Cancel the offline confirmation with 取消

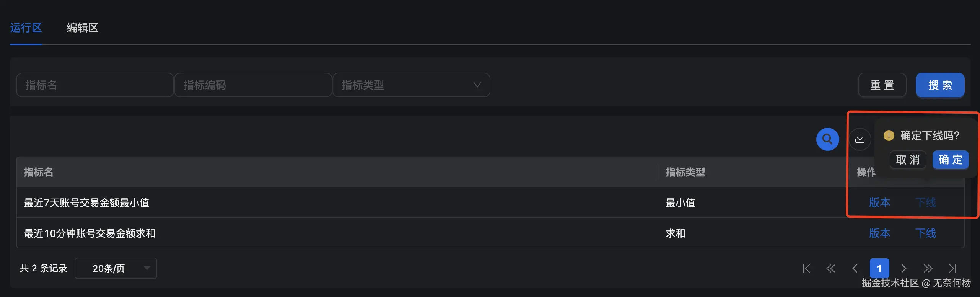(x=908, y=160)
